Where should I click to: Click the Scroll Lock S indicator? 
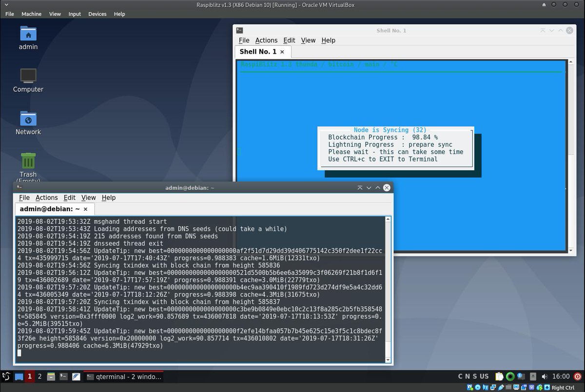pos(475,376)
